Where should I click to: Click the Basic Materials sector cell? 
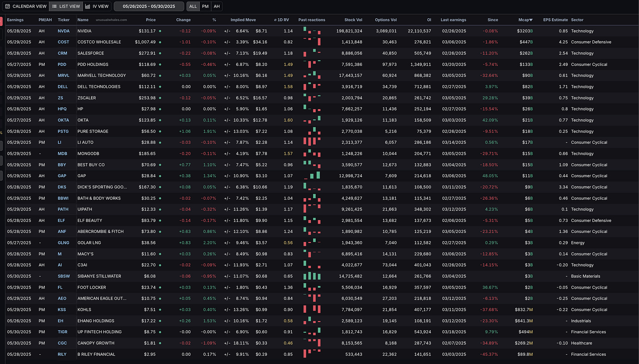pos(585,276)
